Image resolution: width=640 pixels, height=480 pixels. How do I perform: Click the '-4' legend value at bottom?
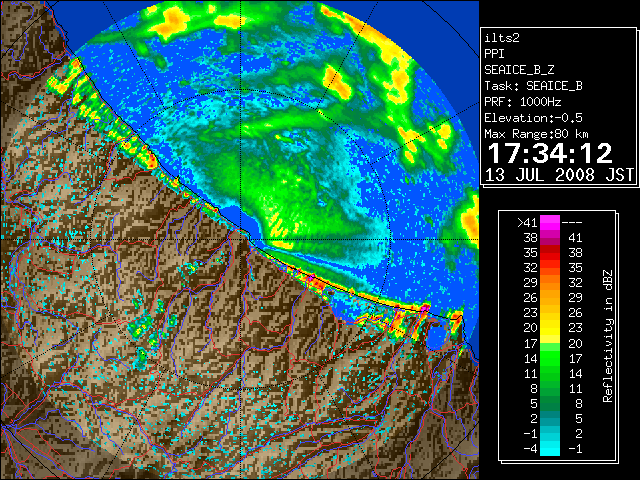click(x=530, y=449)
